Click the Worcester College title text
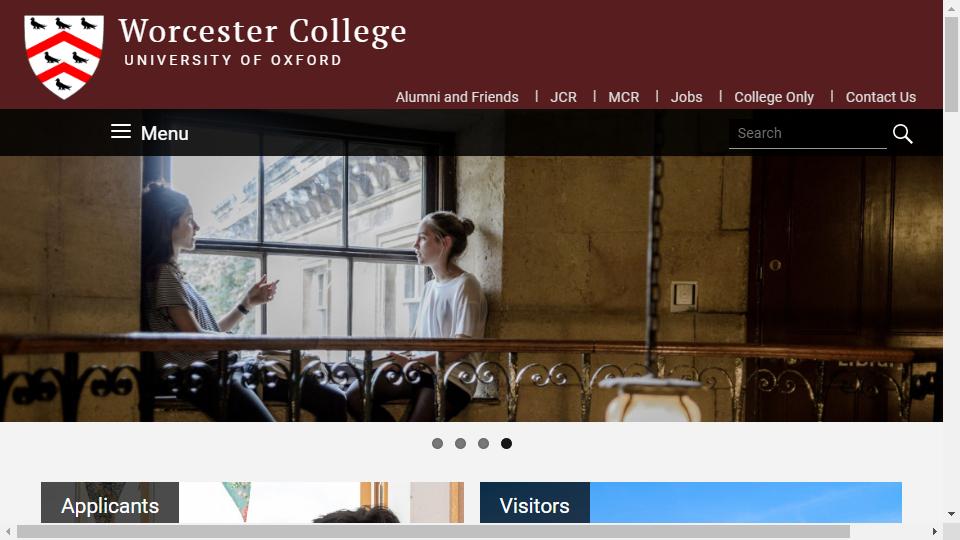The image size is (960, 540). tap(263, 32)
